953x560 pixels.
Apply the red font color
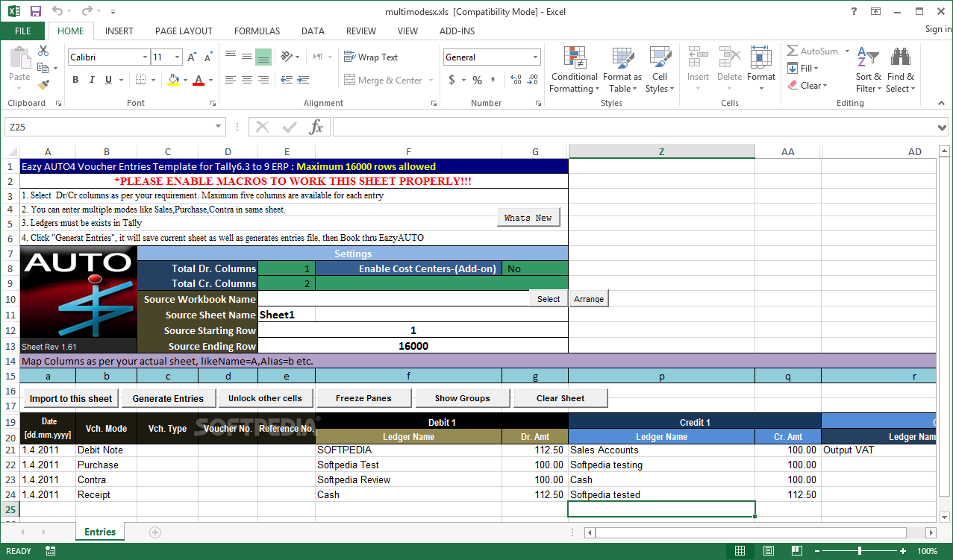(199, 80)
